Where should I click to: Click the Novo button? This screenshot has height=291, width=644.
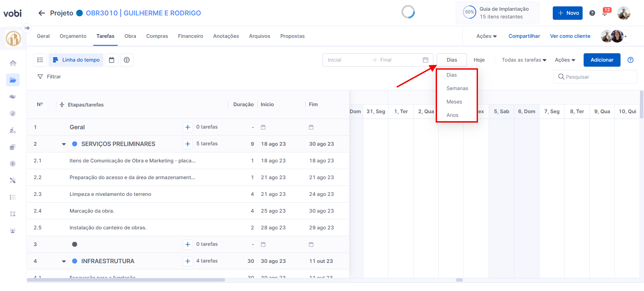click(568, 13)
